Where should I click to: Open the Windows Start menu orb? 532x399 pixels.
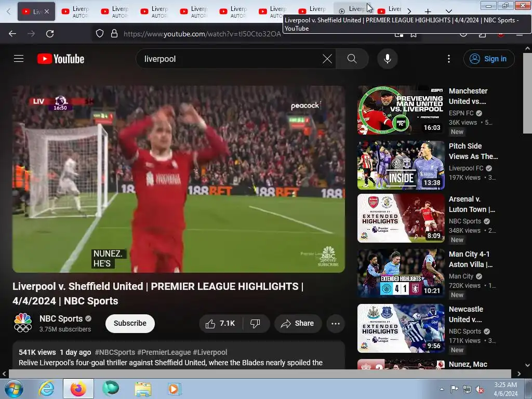pos(14,389)
